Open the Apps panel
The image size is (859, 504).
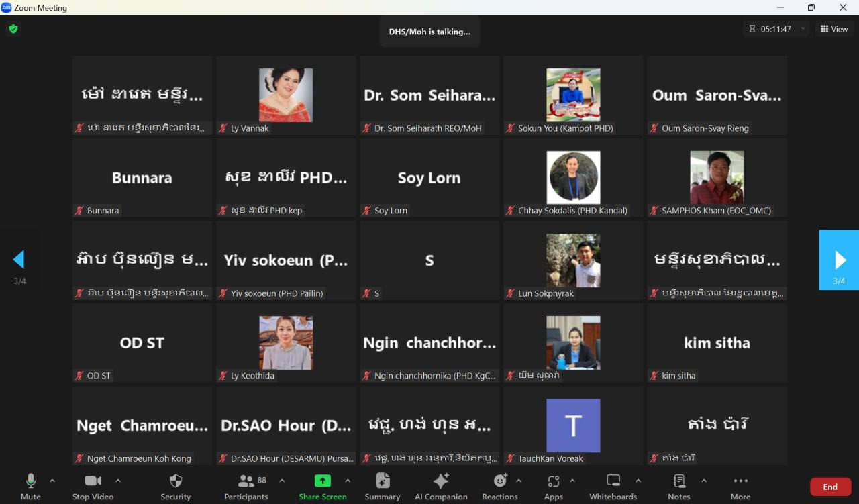tap(554, 487)
